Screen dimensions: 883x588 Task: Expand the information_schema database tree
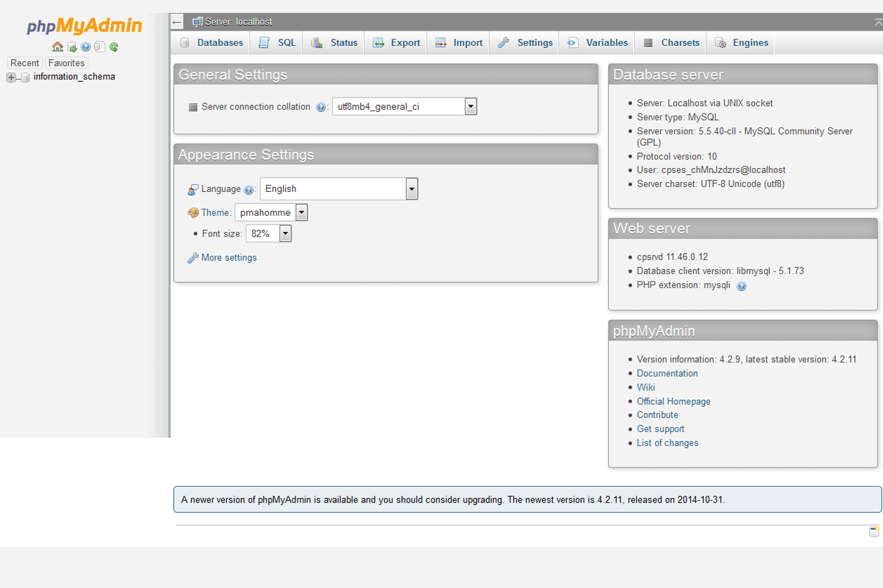tap(10, 77)
